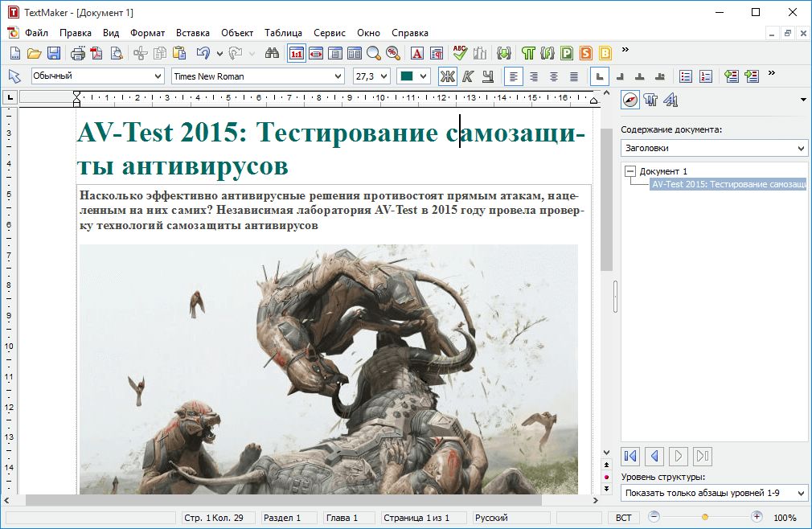Click the zoom slider handle in status bar
Image resolution: width=812 pixels, height=529 pixels.
(x=705, y=517)
